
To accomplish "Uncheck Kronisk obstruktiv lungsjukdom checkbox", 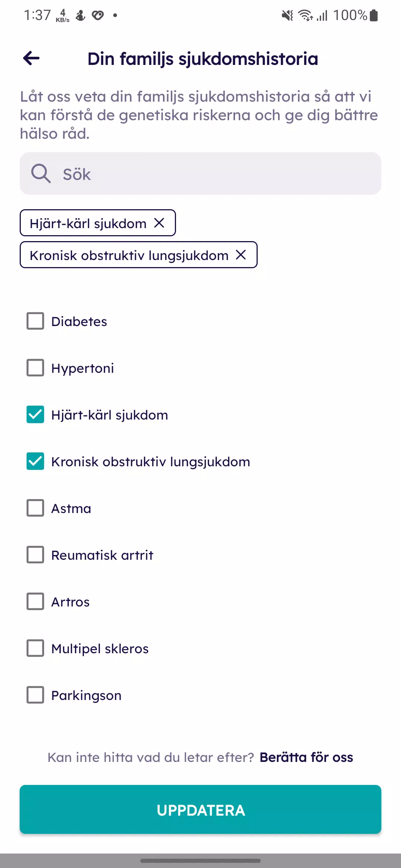I will (35, 461).
